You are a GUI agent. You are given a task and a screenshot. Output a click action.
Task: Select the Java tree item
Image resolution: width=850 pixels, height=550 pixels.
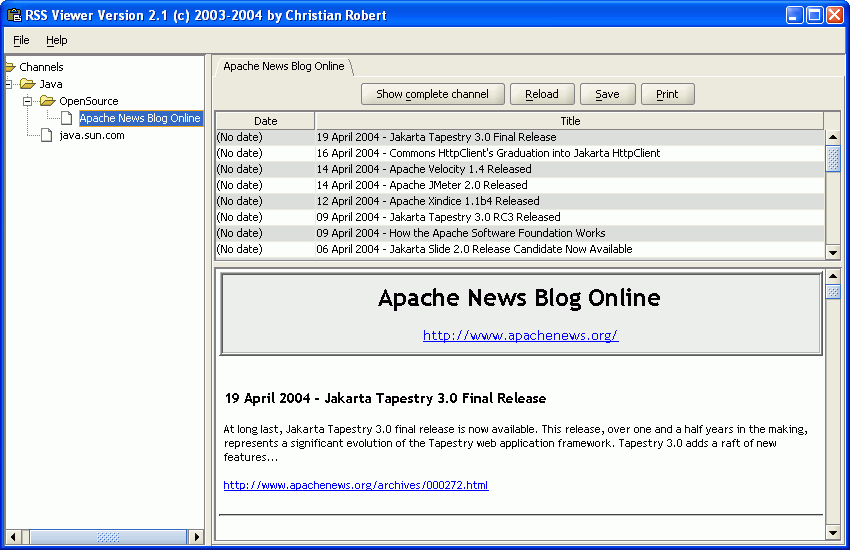[51, 84]
